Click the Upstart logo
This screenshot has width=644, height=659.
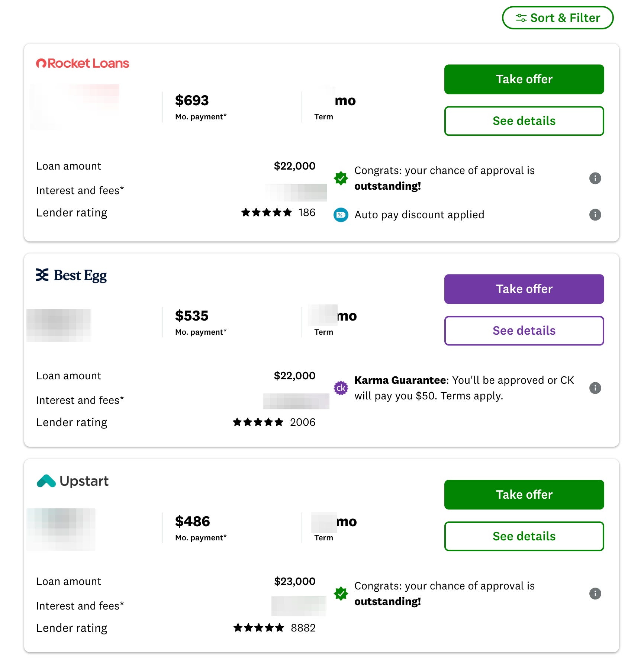coord(73,481)
